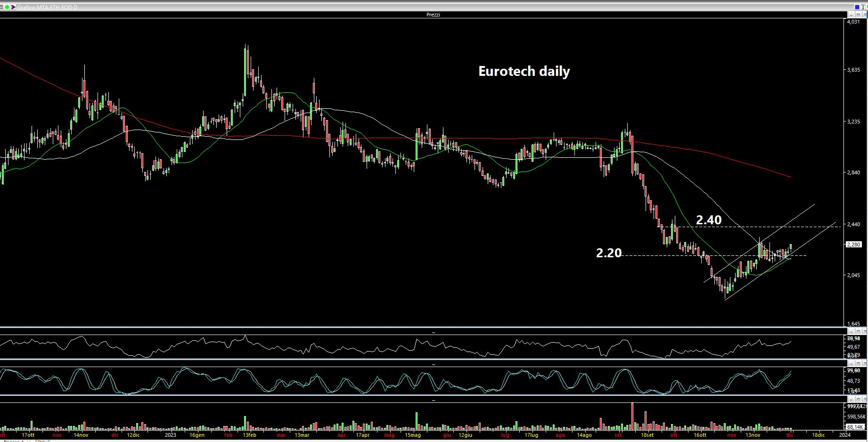Viewport: 868px width, 442px height.
Task: Click the 12dic date on the time axis
Action: (x=133, y=435)
